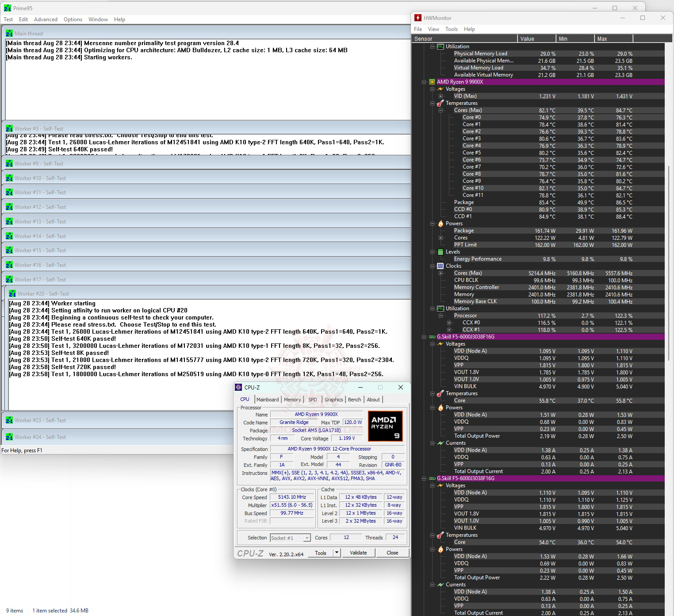Image resolution: width=674 pixels, height=616 pixels.
Task: Click the Main thread window icon in Prime95
Action: click(x=9, y=33)
